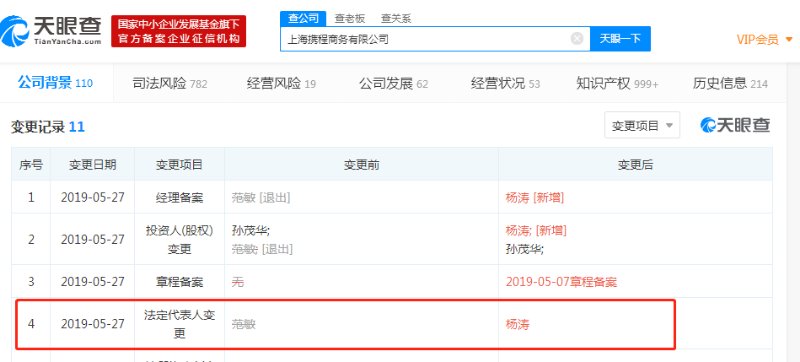
Task: Click the red 官方备案企业征信机构 banner
Action: click(179, 31)
